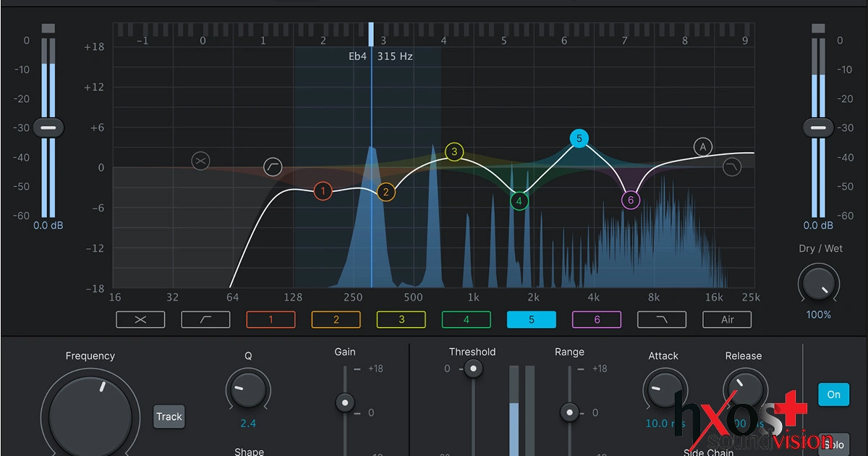Click the Dry / Wet knob
Screen dimensions: 868x456
coord(819,284)
